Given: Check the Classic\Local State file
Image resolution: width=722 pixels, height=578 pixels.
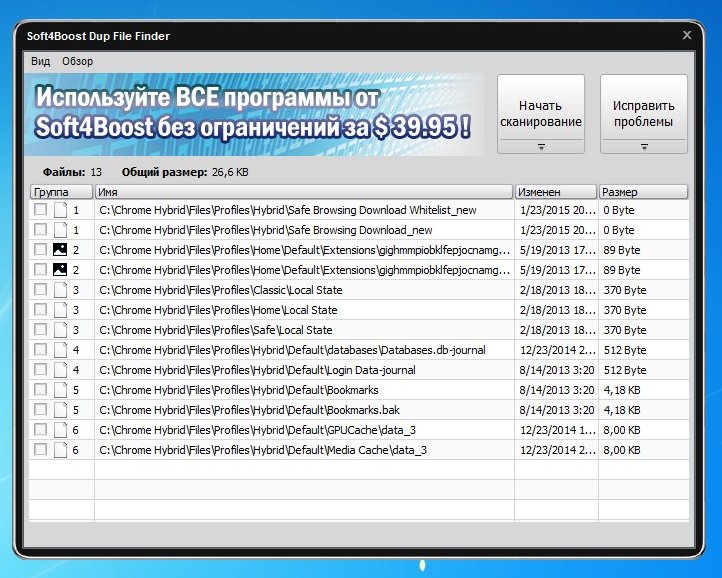Looking at the screenshot, I should 41,290.
